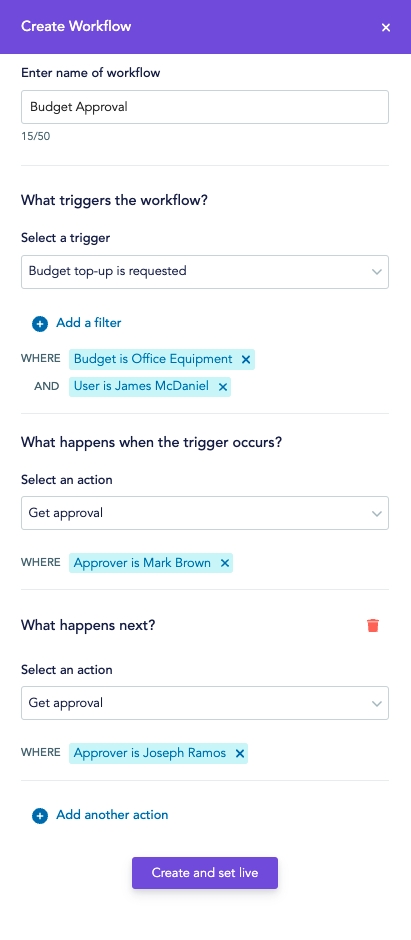Remove the Budget is Office Equipment filter
This screenshot has width=411, height=940.
tap(245, 360)
